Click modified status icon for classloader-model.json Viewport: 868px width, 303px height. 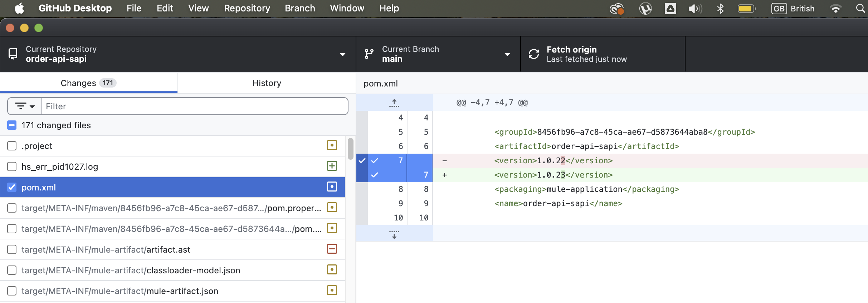point(332,269)
